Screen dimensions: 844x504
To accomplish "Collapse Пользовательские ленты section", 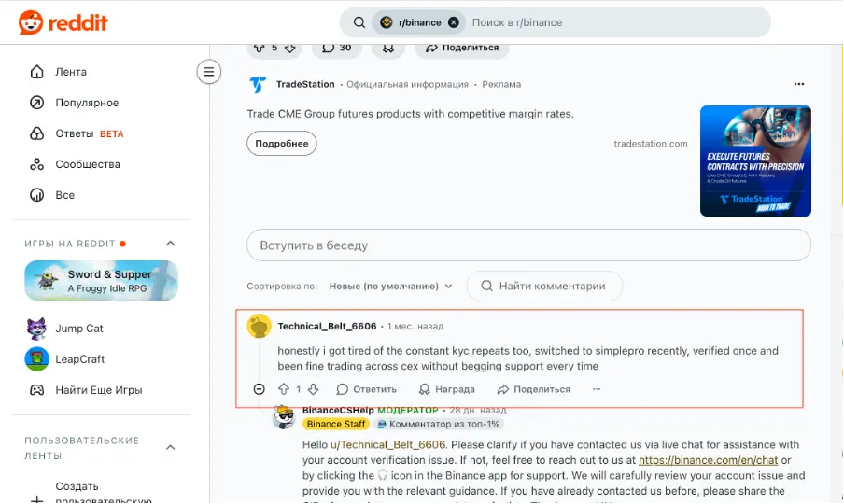I will (170, 447).
